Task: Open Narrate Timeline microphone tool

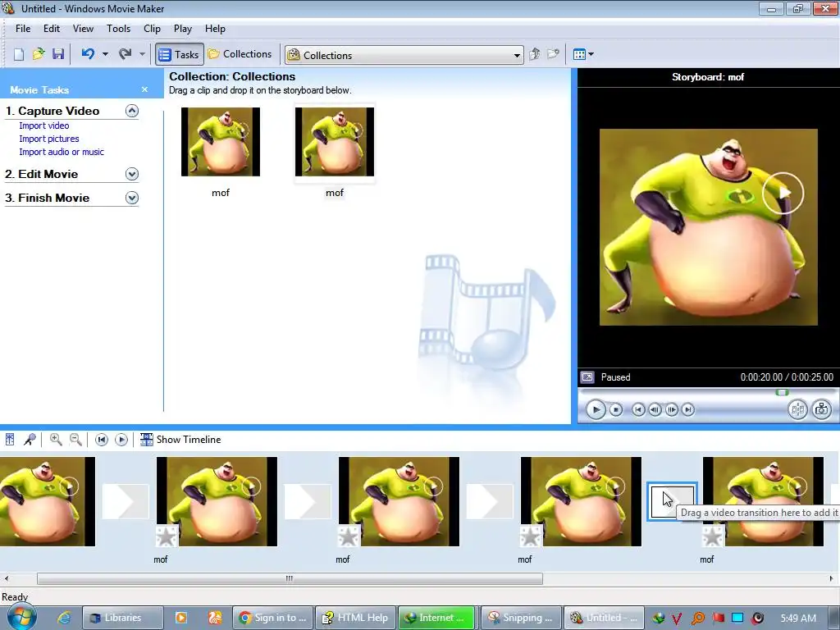Action: [30, 440]
